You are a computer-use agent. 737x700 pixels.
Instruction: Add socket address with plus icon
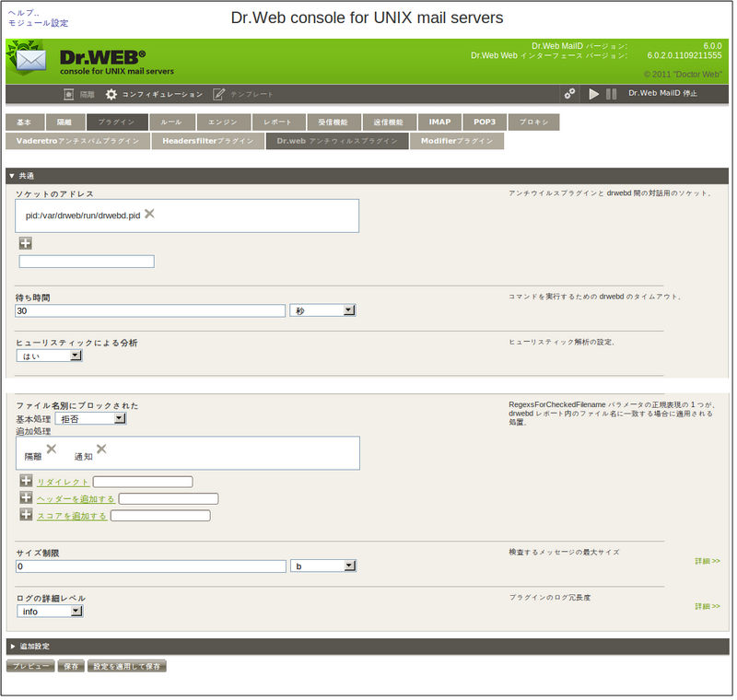[26, 243]
